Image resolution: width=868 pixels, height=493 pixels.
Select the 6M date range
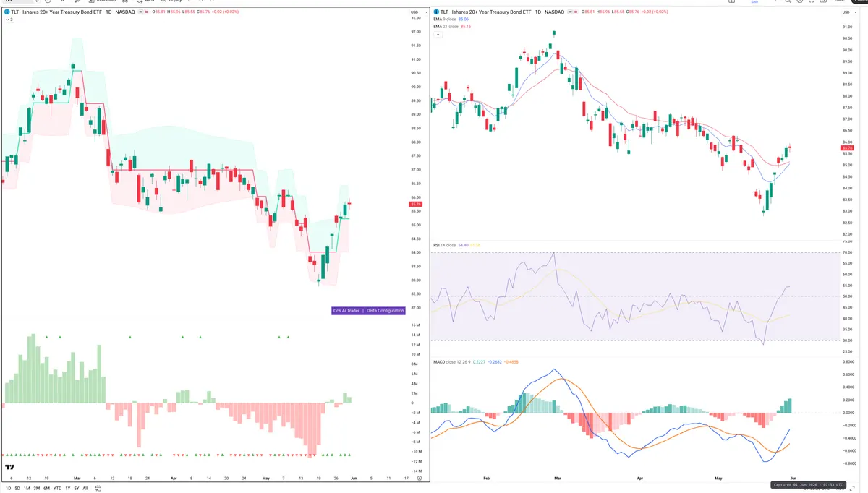coord(47,489)
